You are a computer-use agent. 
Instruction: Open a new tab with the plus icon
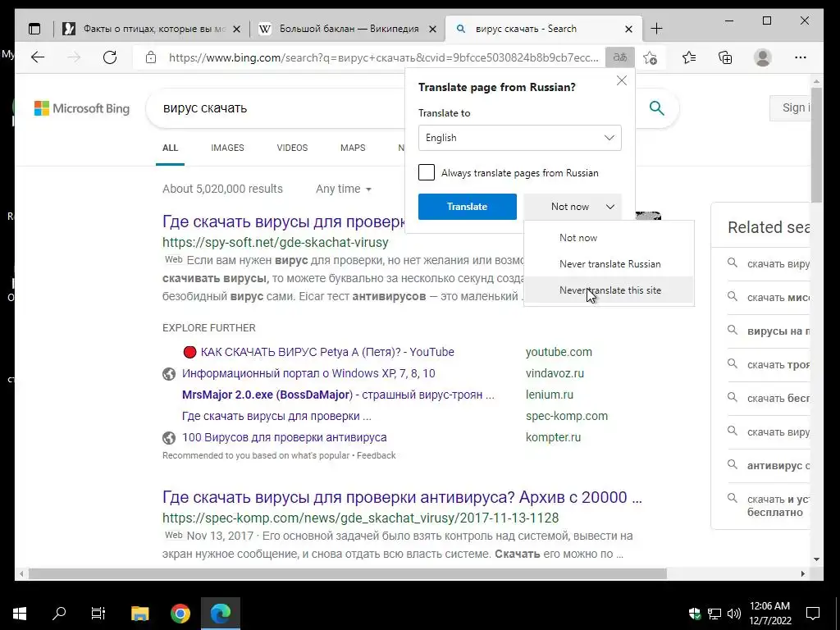pos(657,29)
